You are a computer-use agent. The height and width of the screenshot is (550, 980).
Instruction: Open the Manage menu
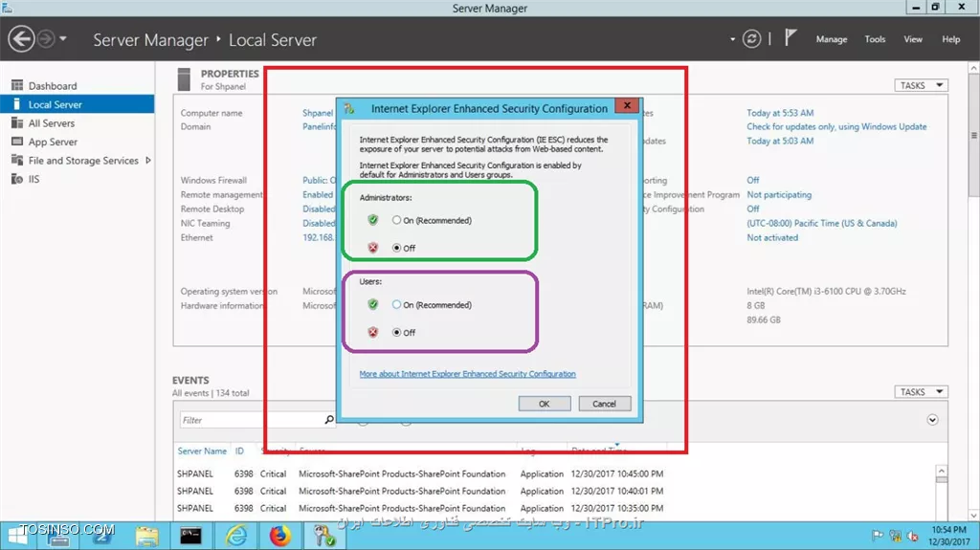coord(832,39)
